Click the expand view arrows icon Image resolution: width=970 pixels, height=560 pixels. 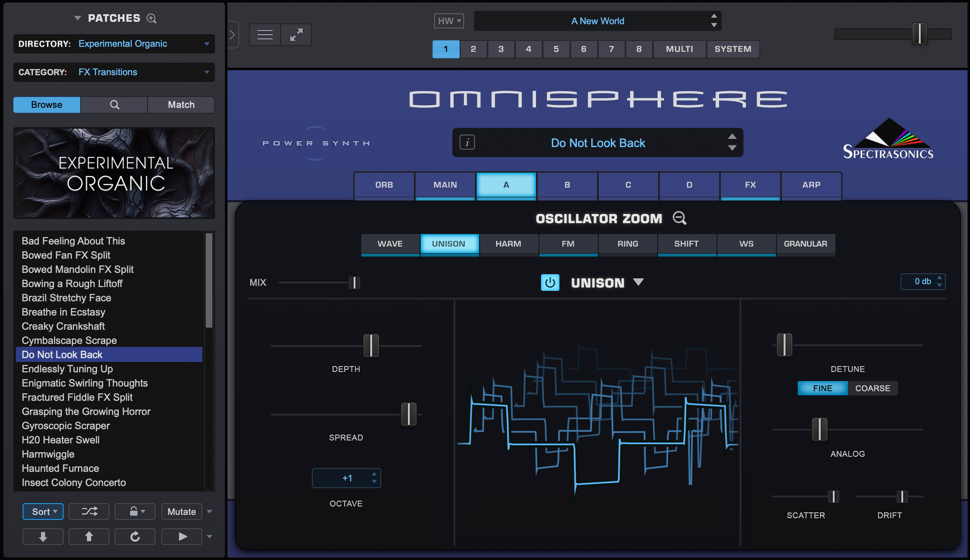coord(296,34)
